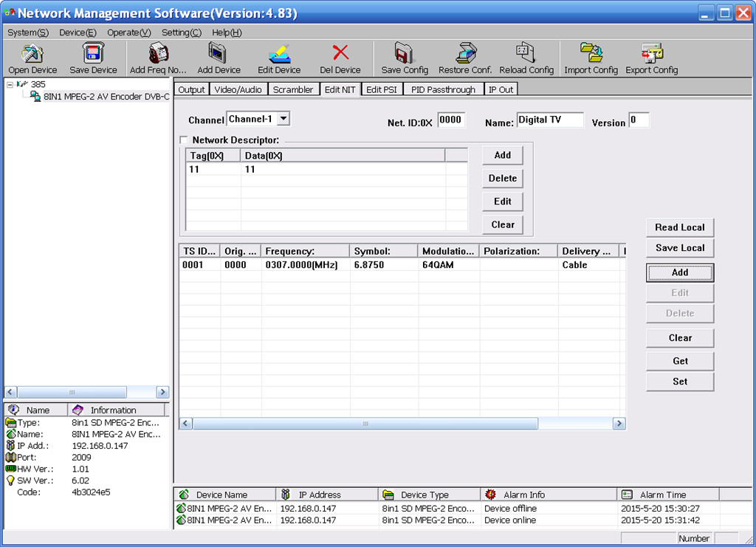This screenshot has width=756, height=547.
Task: Click the Clear button above Get
Action: pos(680,338)
